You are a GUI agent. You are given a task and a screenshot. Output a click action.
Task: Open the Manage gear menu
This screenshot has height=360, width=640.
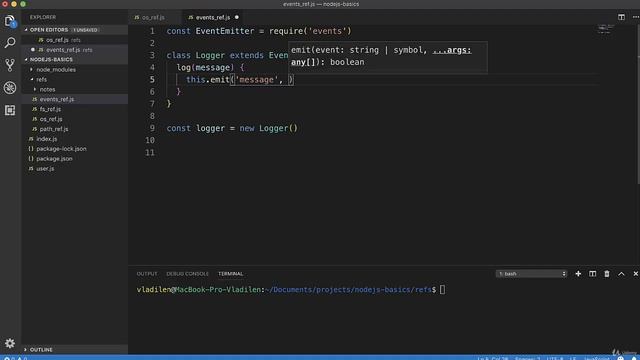tap(10, 343)
